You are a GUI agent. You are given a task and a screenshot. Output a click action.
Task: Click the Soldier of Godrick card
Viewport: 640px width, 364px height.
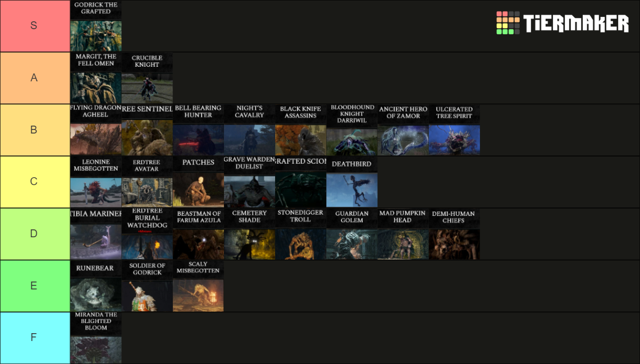point(147,285)
